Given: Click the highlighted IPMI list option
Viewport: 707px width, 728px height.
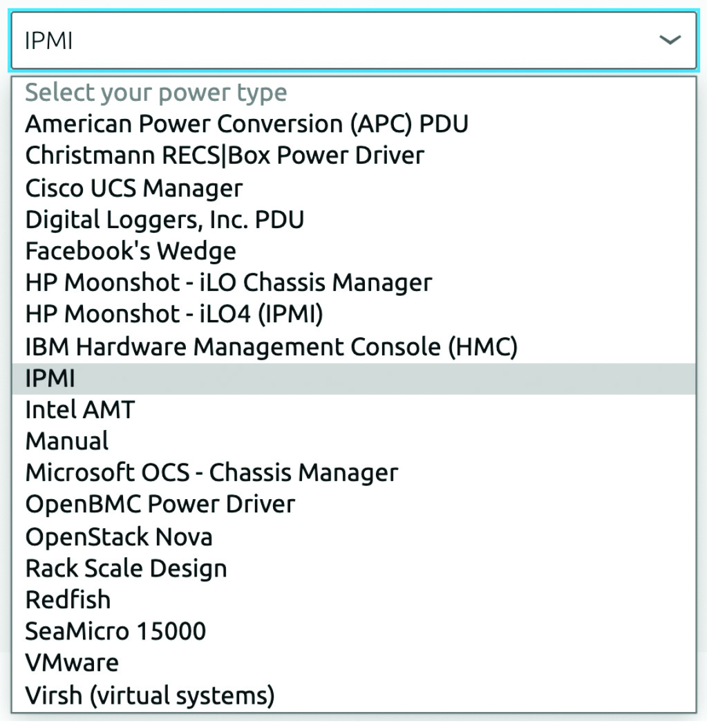Looking at the screenshot, I should pyautogui.click(x=50, y=379).
